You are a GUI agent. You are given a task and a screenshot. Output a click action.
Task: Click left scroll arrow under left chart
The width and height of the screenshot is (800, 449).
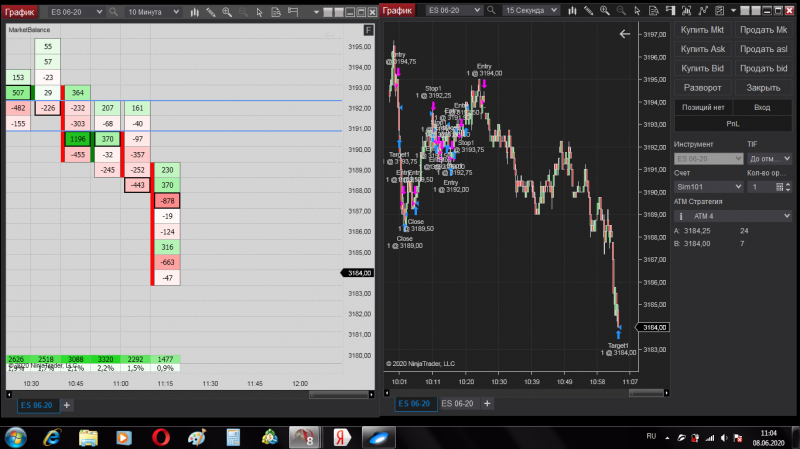click(9, 394)
